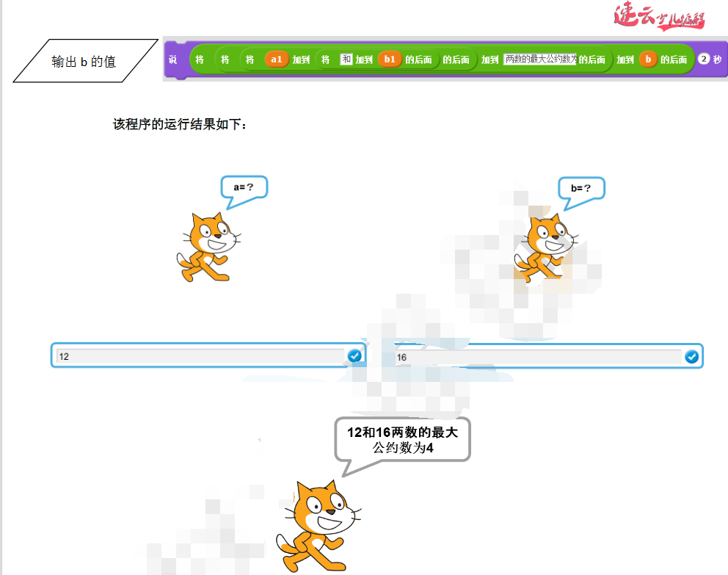Click the b=? speech bubble
728x575 pixels.
click(x=581, y=188)
